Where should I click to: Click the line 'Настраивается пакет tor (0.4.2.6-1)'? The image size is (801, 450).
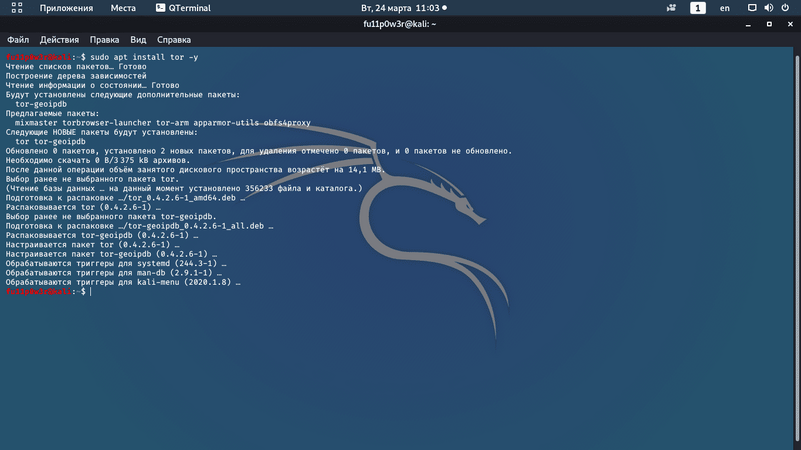pos(92,245)
